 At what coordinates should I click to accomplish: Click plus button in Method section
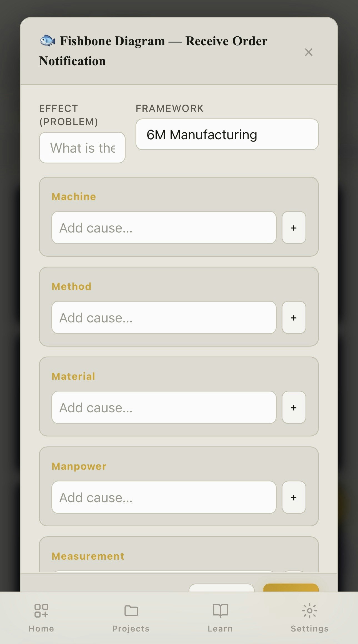point(294,318)
